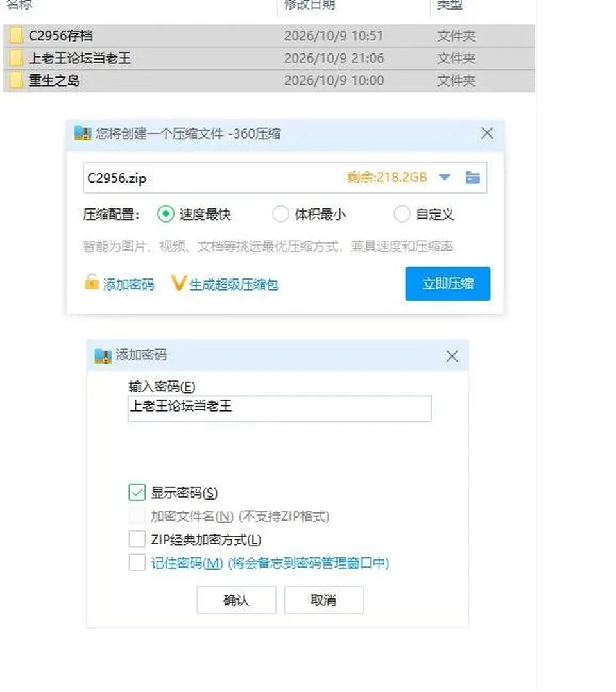Enable the ZIP经典加密方式 checkbox

[x=137, y=539]
